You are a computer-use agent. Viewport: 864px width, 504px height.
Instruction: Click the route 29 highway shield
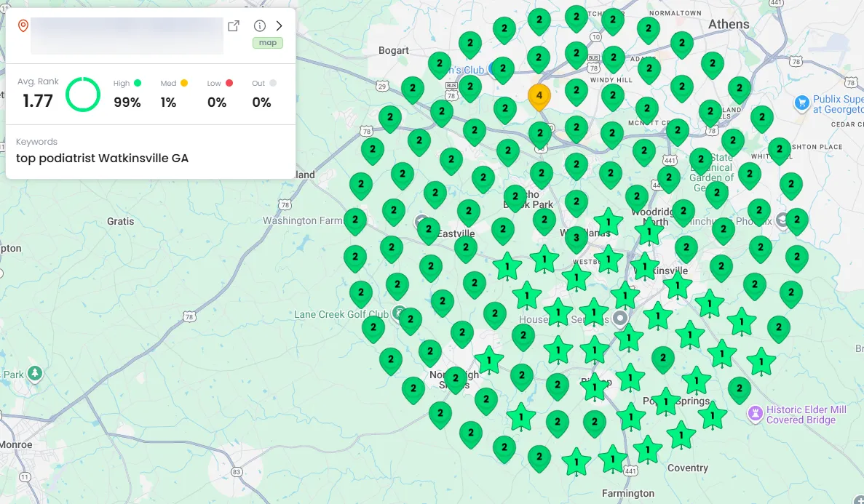pyautogui.click(x=382, y=87)
